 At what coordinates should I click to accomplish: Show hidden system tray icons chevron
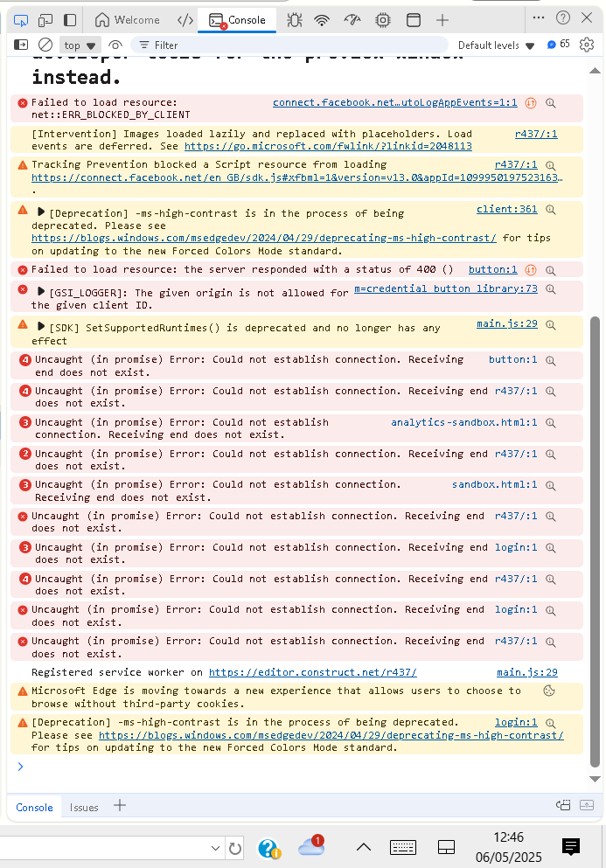coord(364,847)
